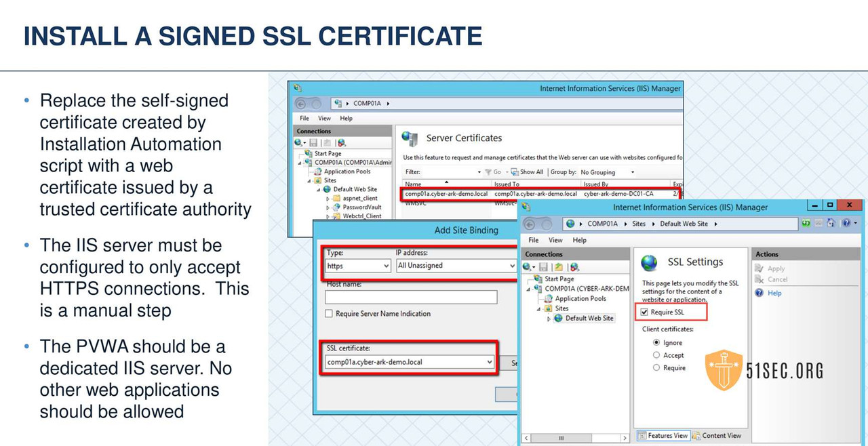Click Help question mark icon in Actions pane
Image resolution: width=868 pixels, height=446 pixels.
tap(759, 293)
